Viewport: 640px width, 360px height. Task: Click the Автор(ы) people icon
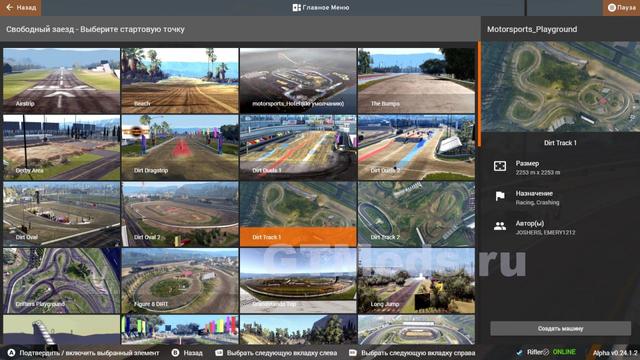point(500,226)
